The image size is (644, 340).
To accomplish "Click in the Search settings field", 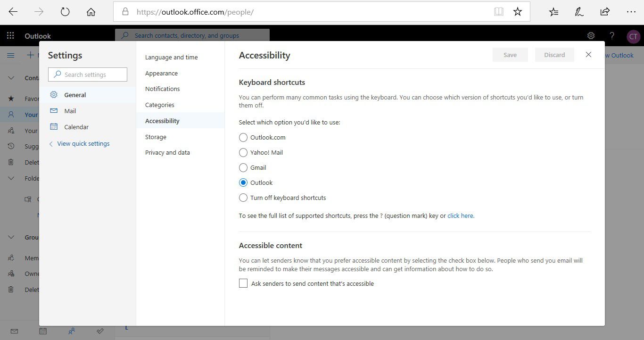I will click(88, 75).
